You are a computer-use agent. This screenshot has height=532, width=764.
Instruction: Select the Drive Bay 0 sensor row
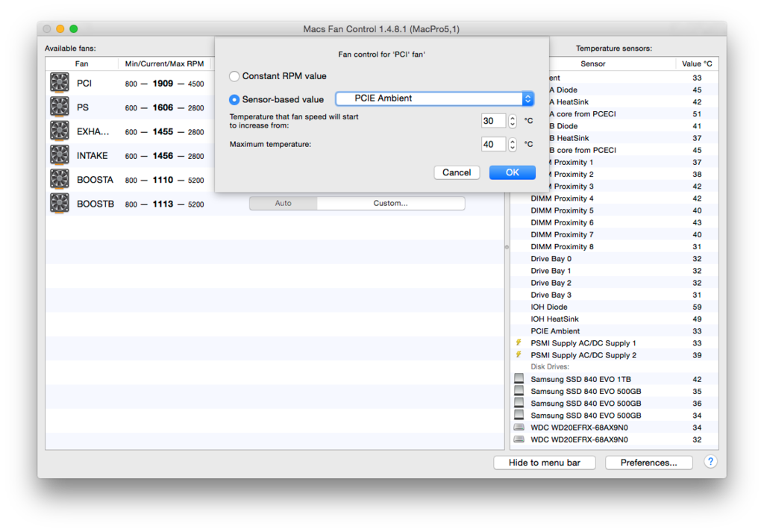pyautogui.click(x=615, y=259)
